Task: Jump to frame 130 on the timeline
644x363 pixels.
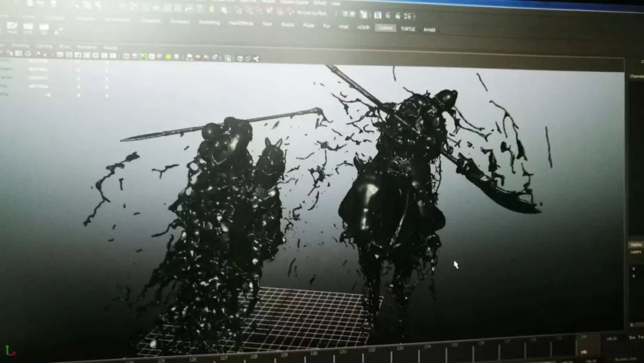Action: [x=314, y=353]
